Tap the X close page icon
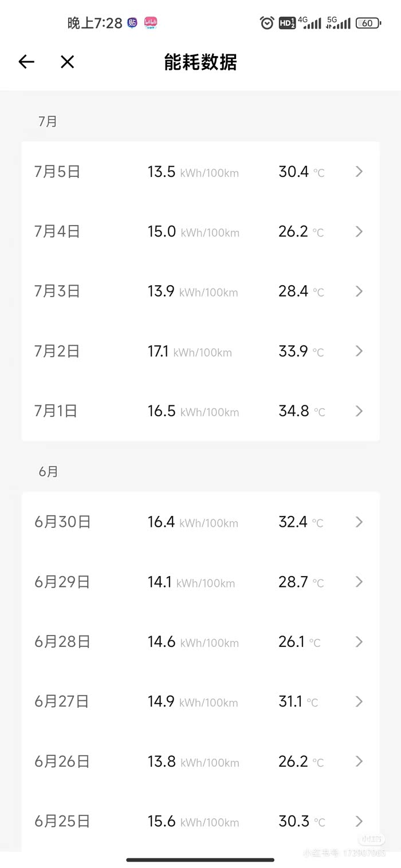Viewport: 401px width, 868px height. point(68,62)
